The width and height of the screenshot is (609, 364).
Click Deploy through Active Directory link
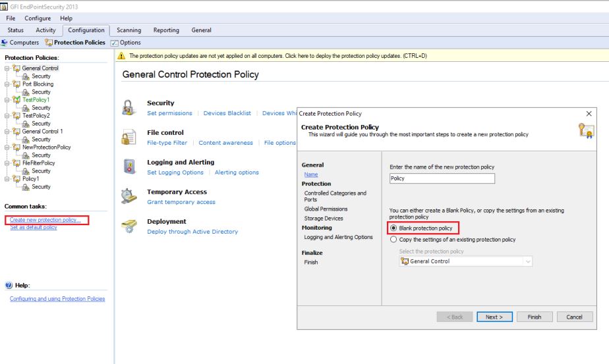192,232
